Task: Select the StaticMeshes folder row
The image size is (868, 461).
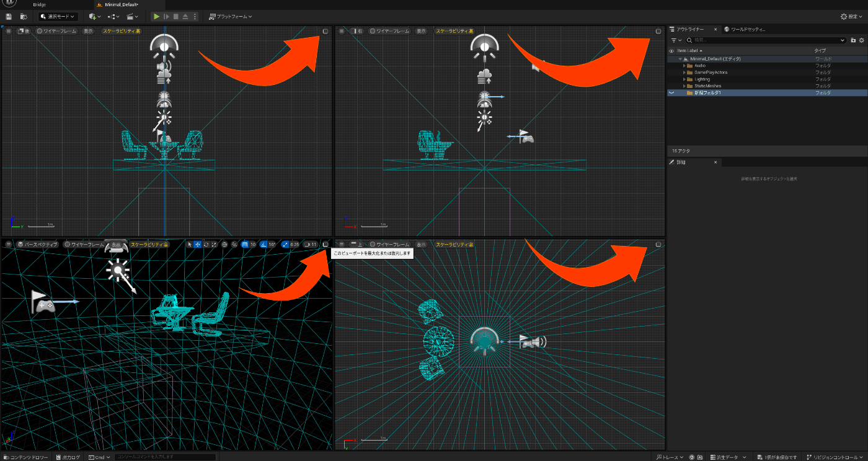Action: pos(767,86)
